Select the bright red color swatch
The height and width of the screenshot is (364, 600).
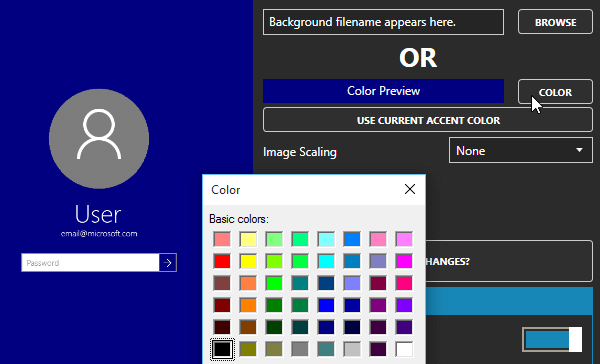click(222, 261)
